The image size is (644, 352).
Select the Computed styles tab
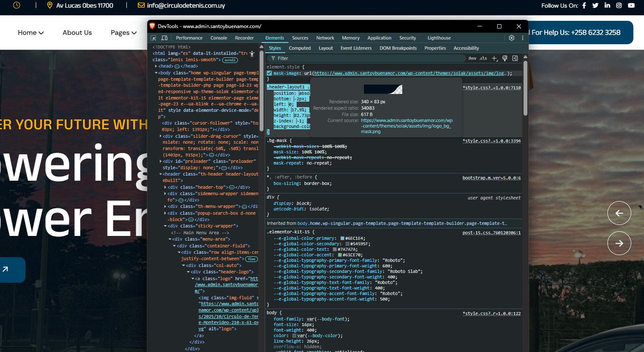click(x=300, y=48)
